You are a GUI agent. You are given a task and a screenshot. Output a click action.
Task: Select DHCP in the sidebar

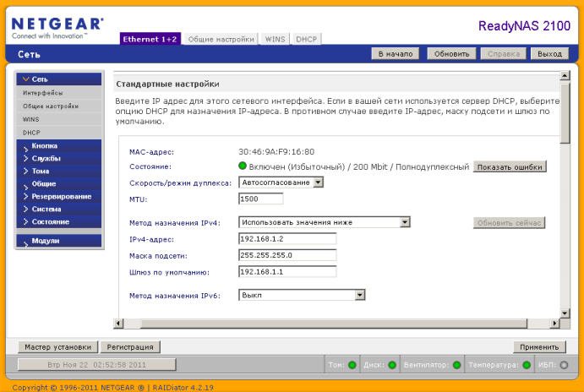tap(59, 133)
